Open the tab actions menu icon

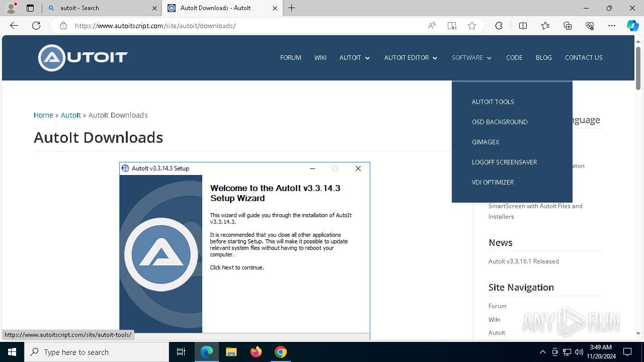(x=30, y=8)
